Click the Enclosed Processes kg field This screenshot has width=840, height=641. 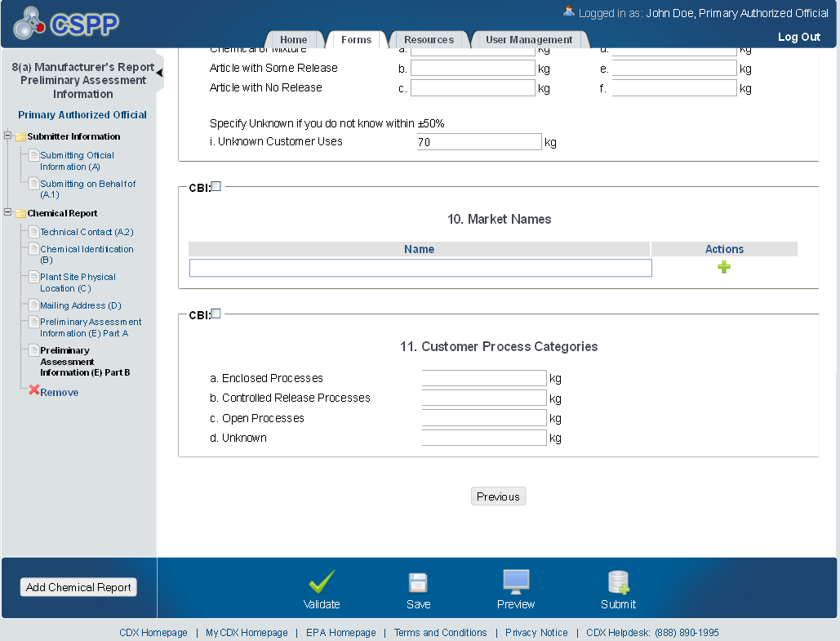coord(484,378)
